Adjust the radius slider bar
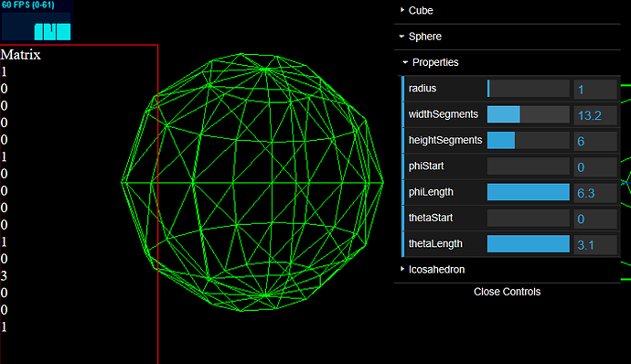 529,89
